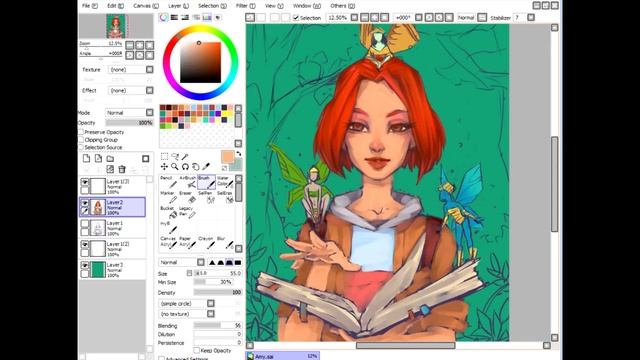Open the Canvas menu
This screenshot has height=360, width=640.
coord(146,6)
